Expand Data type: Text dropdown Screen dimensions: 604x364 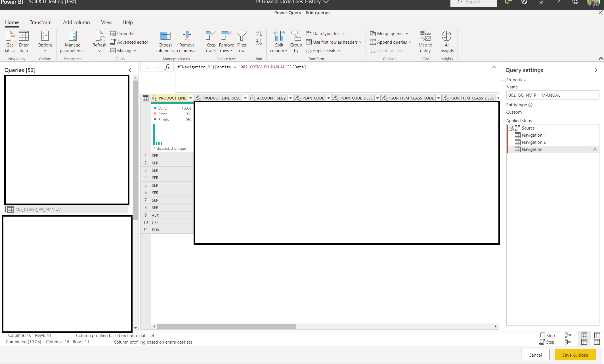(x=326, y=33)
